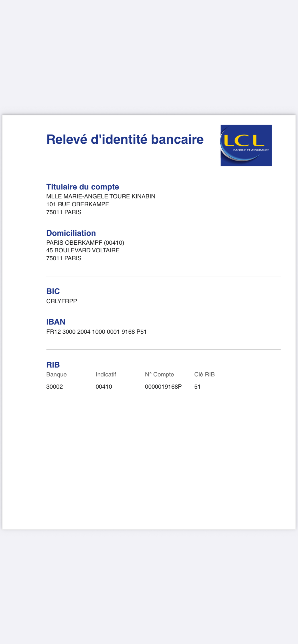Click the Domiciliation heading
This screenshot has width=298, height=644.
[71, 233]
